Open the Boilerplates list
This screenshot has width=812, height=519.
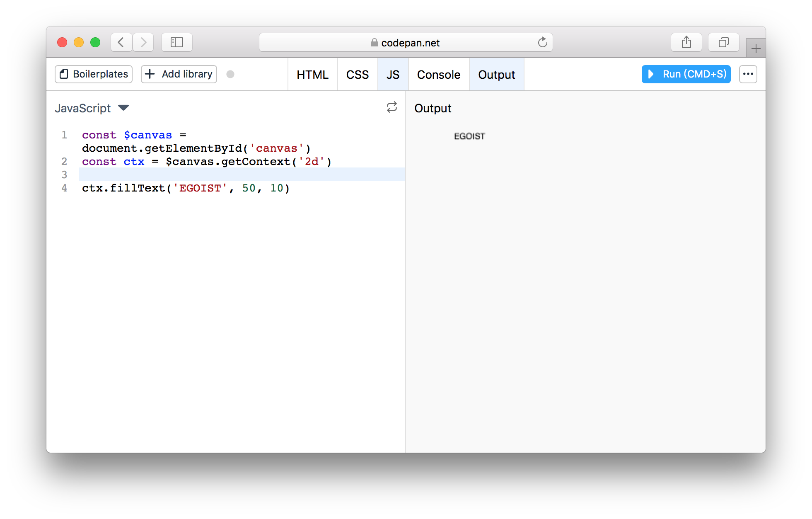click(94, 74)
